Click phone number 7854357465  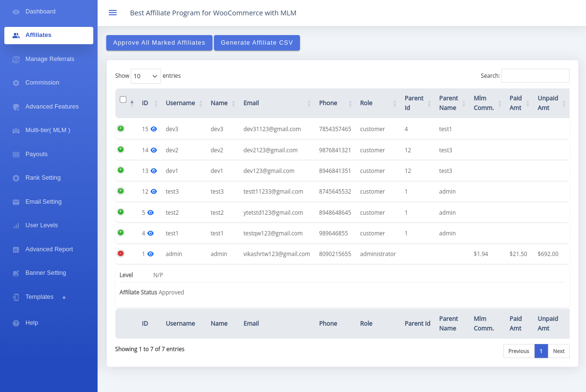point(335,129)
